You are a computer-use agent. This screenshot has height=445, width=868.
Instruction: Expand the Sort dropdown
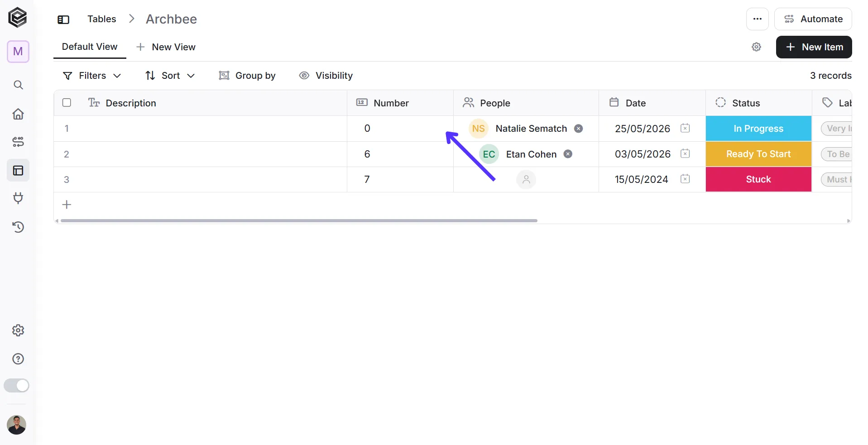click(x=170, y=76)
